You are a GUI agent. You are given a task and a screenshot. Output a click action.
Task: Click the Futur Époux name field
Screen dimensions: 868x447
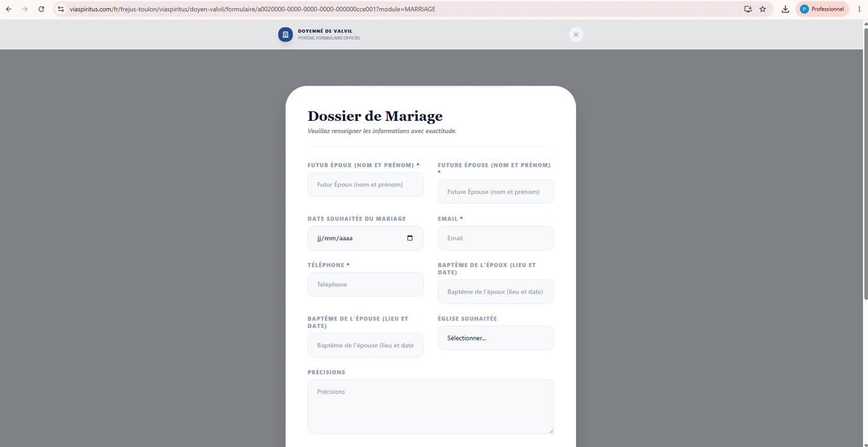(x=365, y=185)
